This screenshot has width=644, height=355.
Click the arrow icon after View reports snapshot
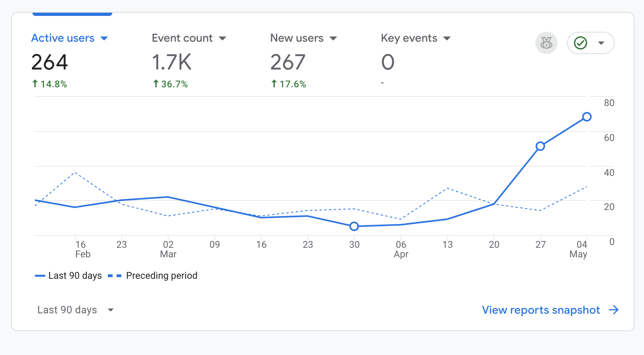tap(614, 310)
